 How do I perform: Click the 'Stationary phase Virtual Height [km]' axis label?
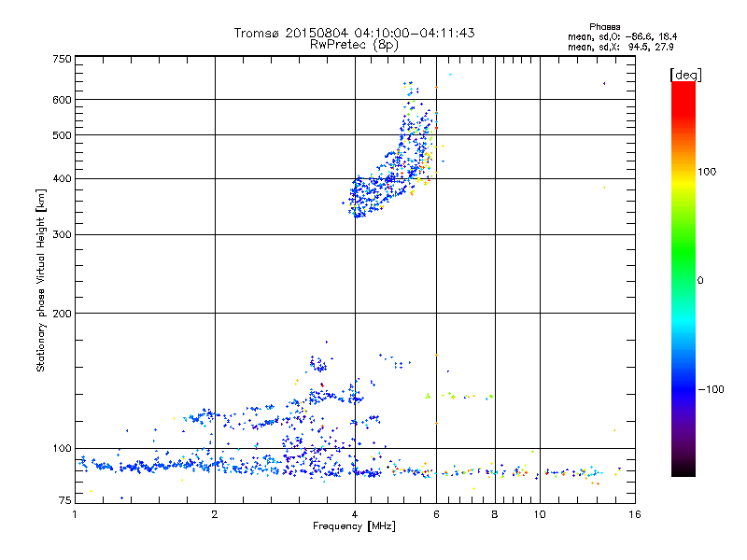[41, 280]
